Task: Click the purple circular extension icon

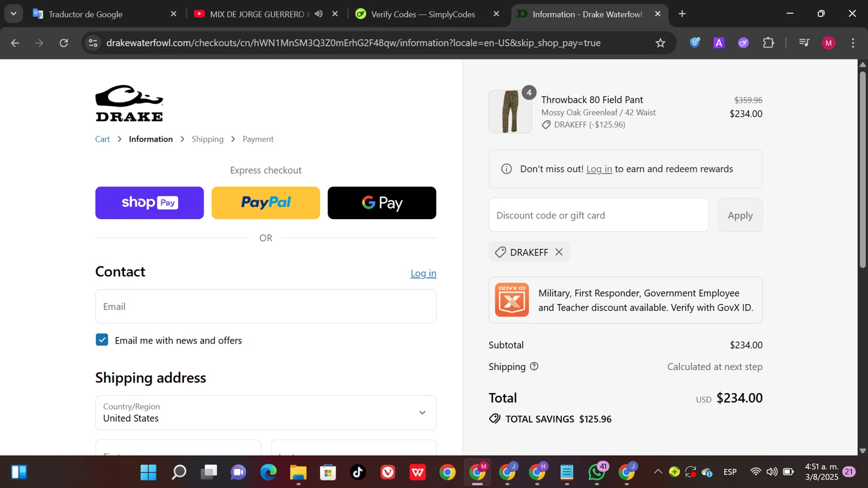Action: [x=744, y=43]
